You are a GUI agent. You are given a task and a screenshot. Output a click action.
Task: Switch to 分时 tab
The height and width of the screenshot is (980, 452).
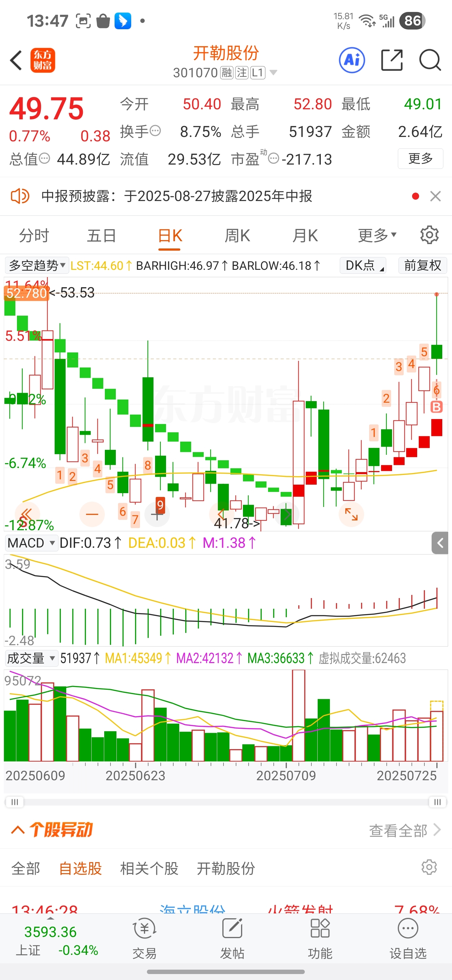tap(34, 236)
